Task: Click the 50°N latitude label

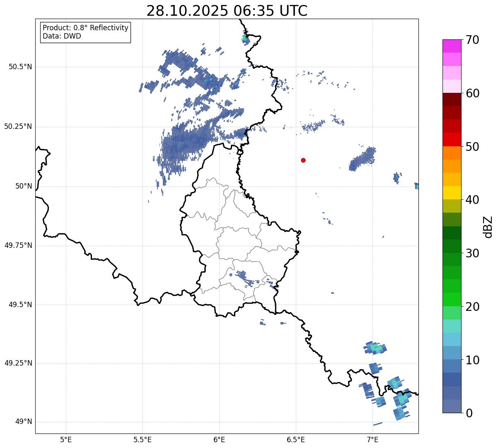Action: tap(22, 186)
